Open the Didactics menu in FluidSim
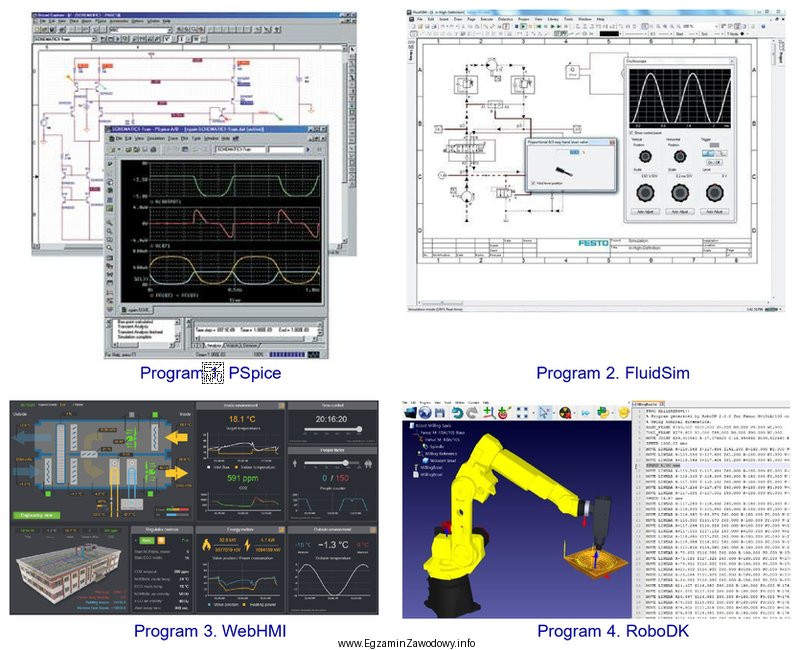 [x=505, y=19]
